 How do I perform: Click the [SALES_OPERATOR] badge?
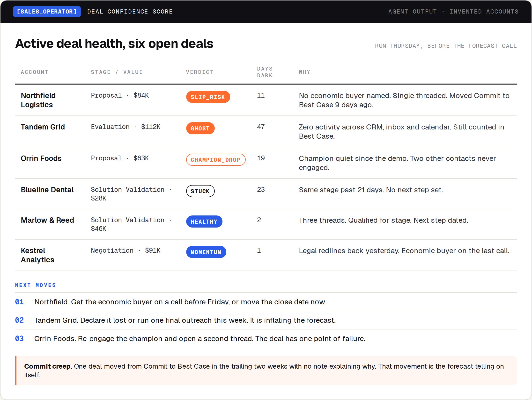(47, 12)
